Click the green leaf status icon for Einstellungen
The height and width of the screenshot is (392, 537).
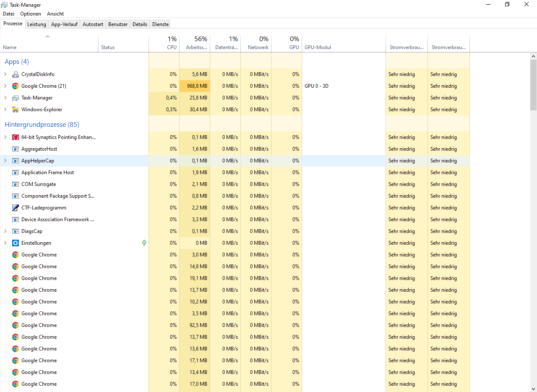click(144, 243)
